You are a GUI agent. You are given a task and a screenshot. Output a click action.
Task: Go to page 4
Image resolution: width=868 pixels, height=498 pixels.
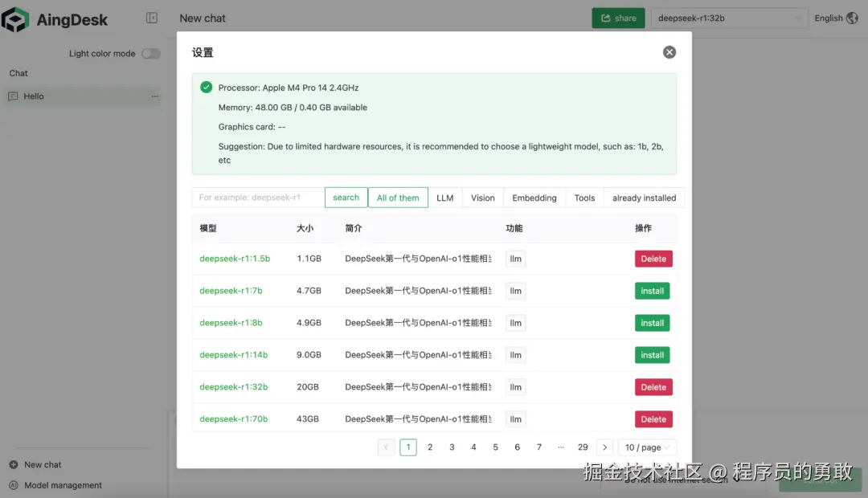click(473, 447)
